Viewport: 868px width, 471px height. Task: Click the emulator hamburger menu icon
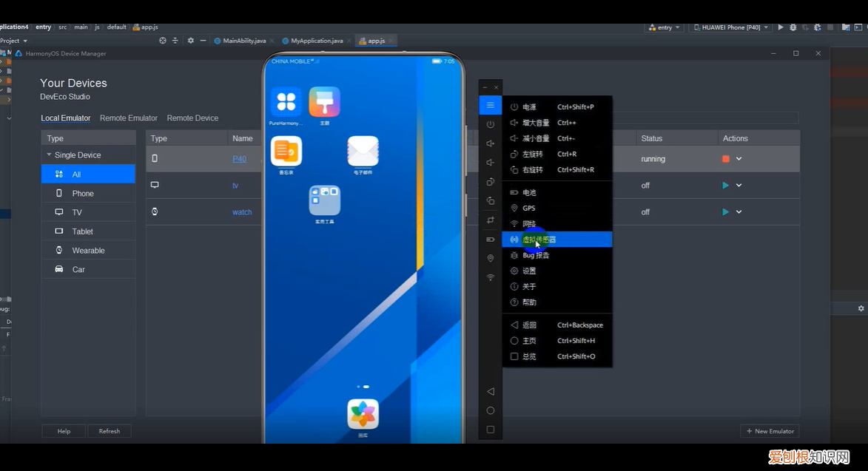tap(490, 105)
